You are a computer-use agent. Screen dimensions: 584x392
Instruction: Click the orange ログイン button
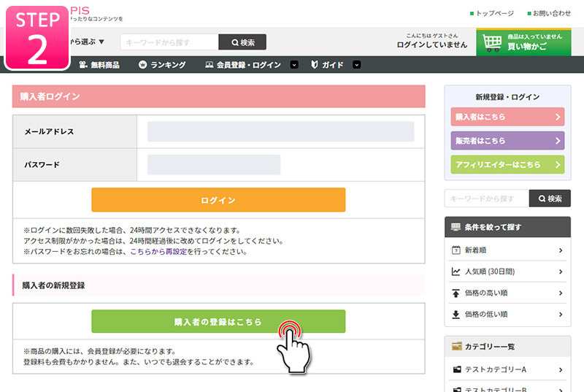[x=218, y=200]
